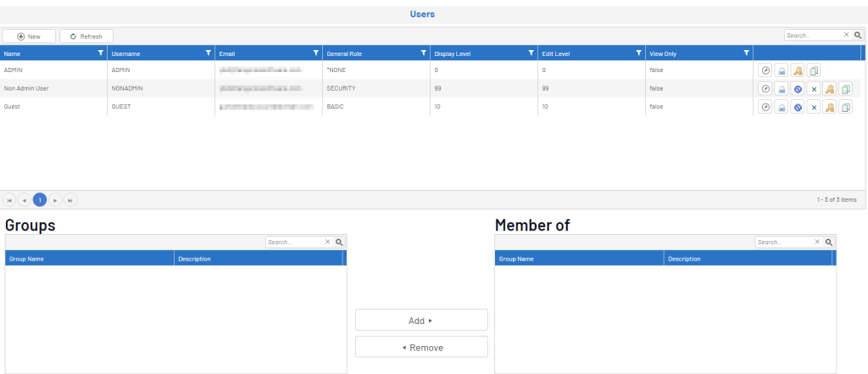Click the Users search magnifier icon
The height and width of the screenshot is (374, 868).
(858, 35)
